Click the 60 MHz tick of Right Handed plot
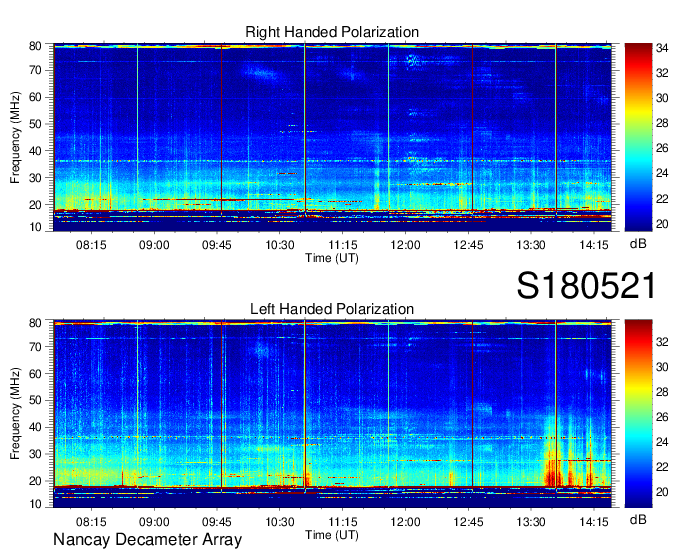Image resolution: width=680 pixels, height=552 pixels. coord(35,97)
